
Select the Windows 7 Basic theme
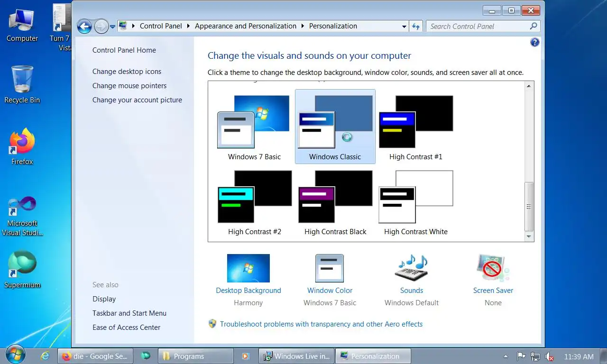coord(254,127)
